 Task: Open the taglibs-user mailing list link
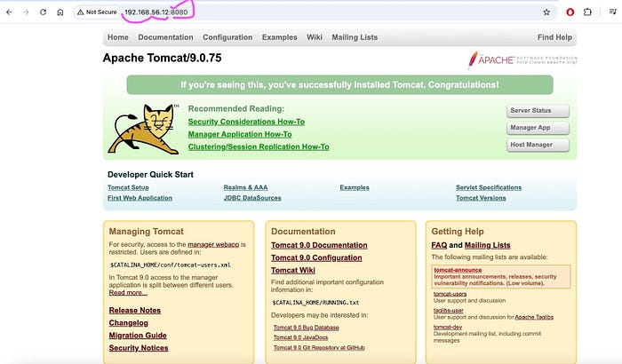[448, 311]
